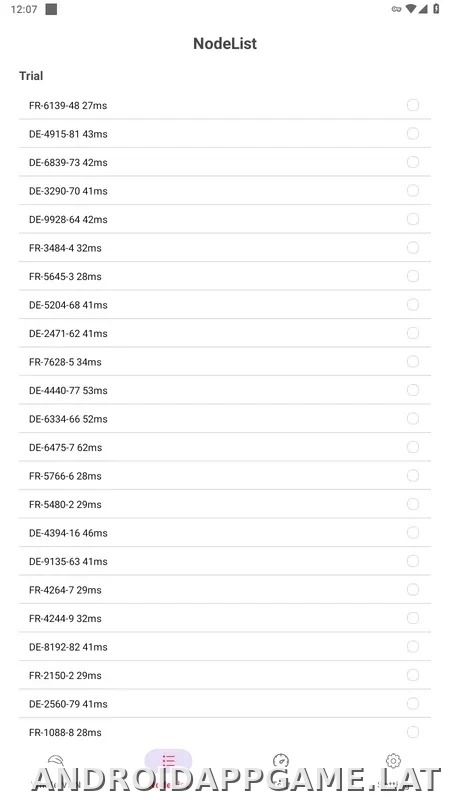Click the Trial section header

click(x=31, y=76)
